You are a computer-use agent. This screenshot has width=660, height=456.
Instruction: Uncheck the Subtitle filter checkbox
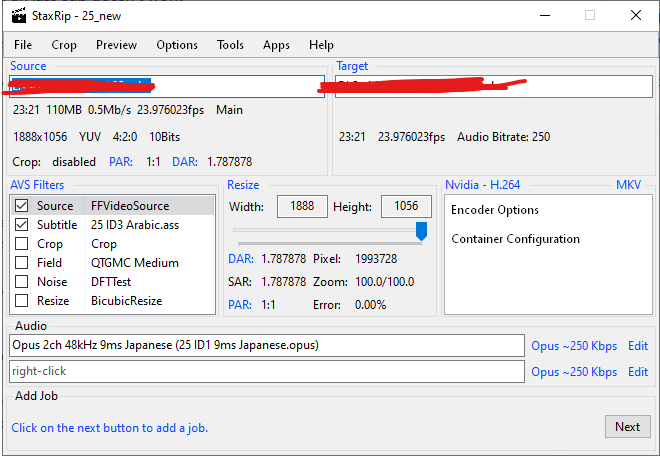(21, 224)
